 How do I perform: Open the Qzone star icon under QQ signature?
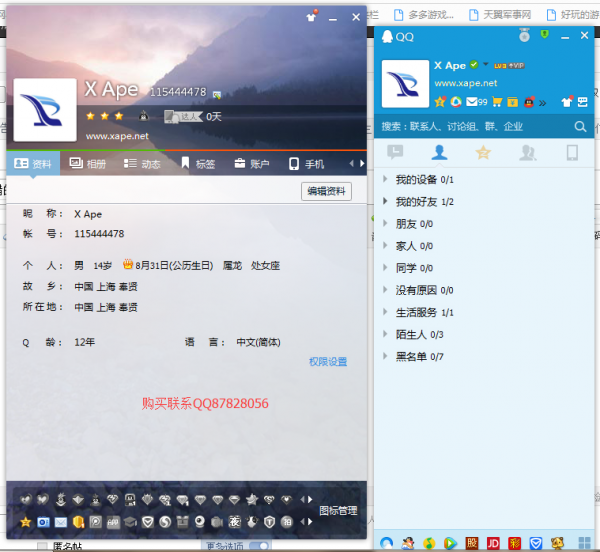pyautogui.click(x=440, y=102)
